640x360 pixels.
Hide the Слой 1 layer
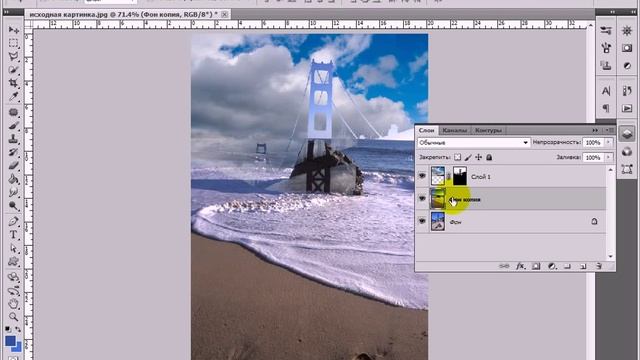[422, 176]
